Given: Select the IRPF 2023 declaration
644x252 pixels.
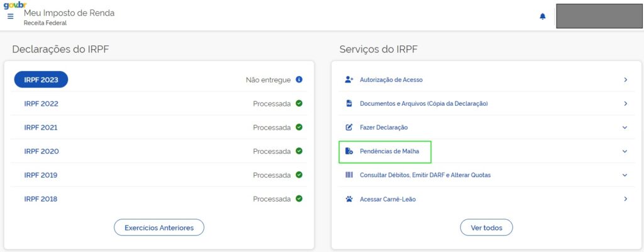Looking at the screenshot, I should click(41, 79).
